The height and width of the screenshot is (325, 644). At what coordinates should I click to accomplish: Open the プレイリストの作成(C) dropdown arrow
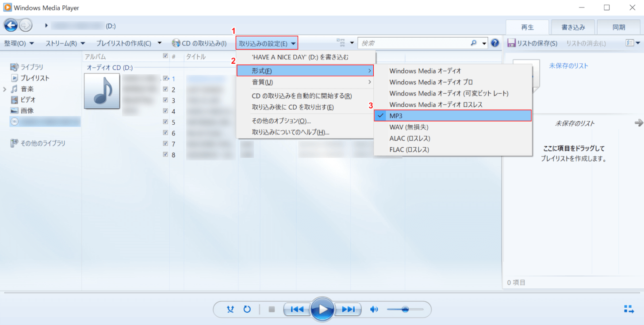[160, 43]
